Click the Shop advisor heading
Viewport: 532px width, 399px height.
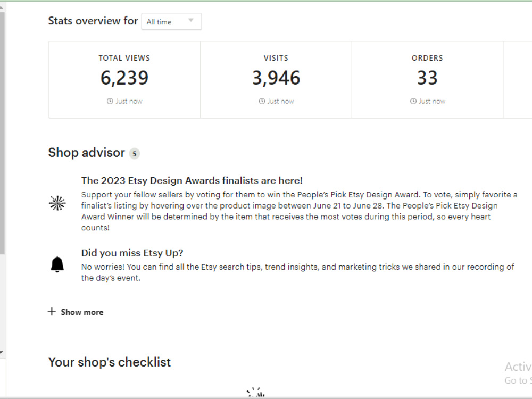click(87, 153)
